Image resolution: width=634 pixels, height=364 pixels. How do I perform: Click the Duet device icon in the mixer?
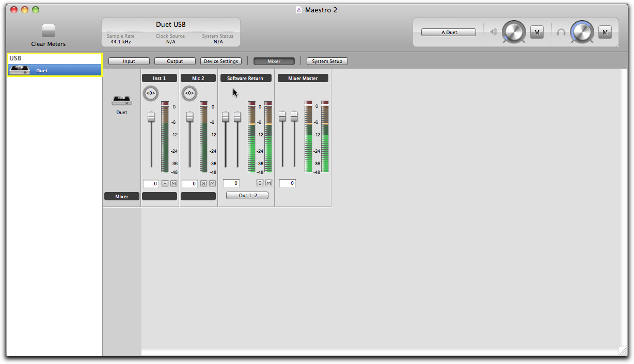[122, 100]
